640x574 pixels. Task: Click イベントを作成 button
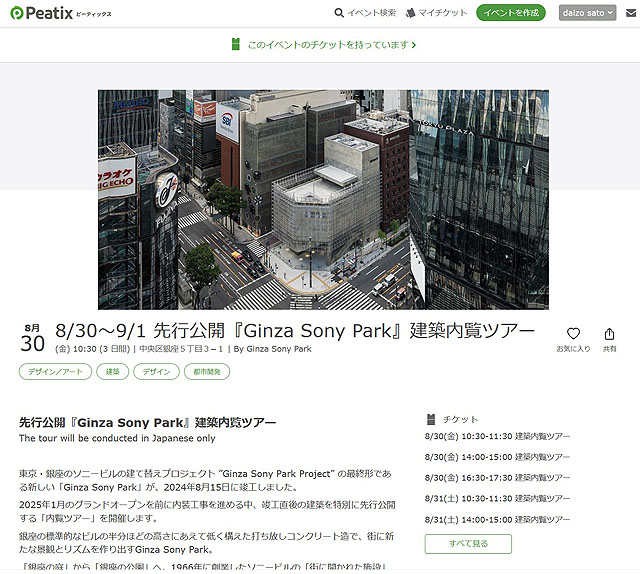click(511, 13)
